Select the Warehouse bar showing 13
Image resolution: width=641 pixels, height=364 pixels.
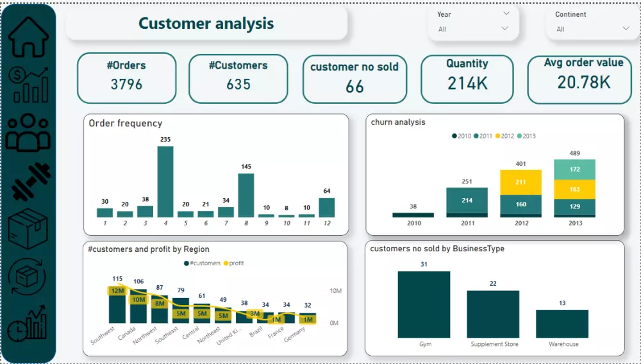click(562, 324)
